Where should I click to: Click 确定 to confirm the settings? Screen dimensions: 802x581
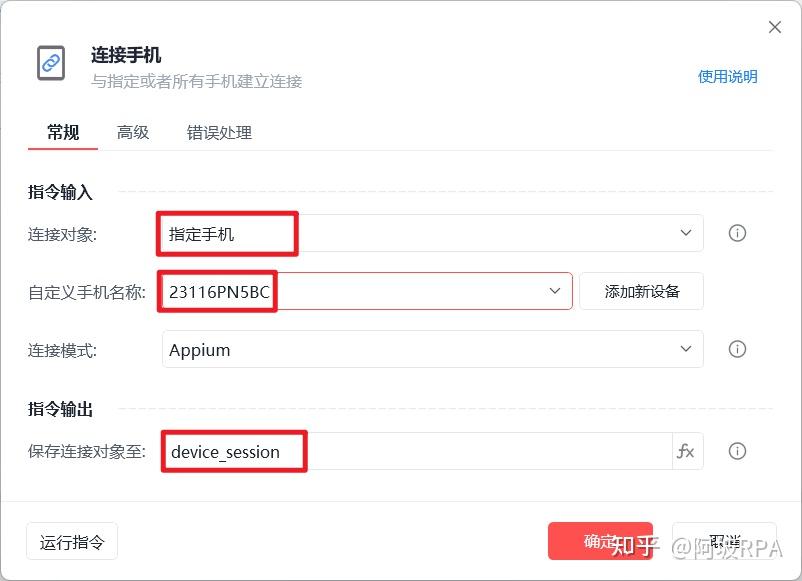[600, 540]
